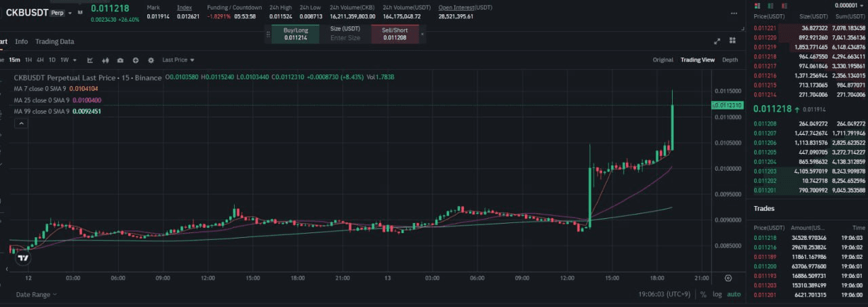Open multi-chart grid layout icon
This screenshot has height=307, width=868.
(733, 41)
